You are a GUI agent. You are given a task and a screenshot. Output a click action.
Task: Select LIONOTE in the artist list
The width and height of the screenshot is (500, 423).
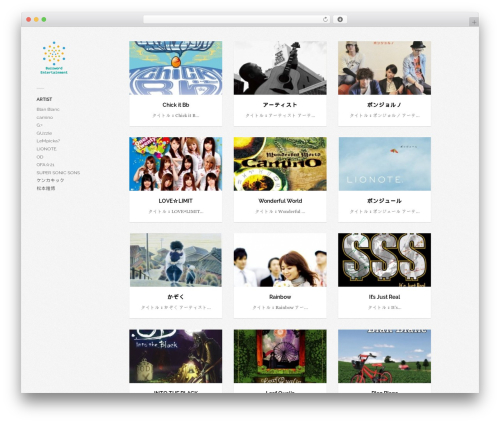click(46, 149)
